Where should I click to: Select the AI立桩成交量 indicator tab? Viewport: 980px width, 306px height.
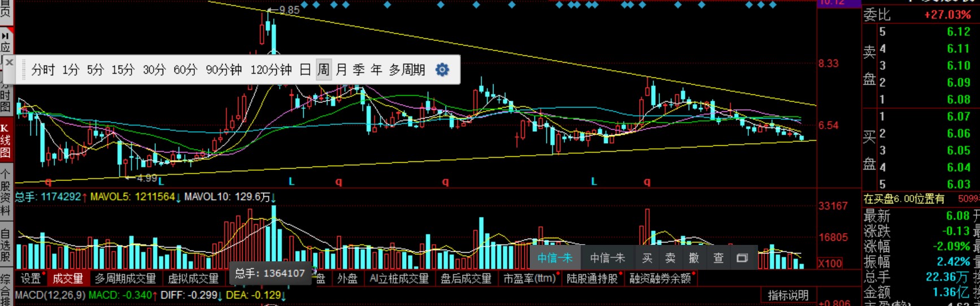pyautogui.click(x=399, y=278)
